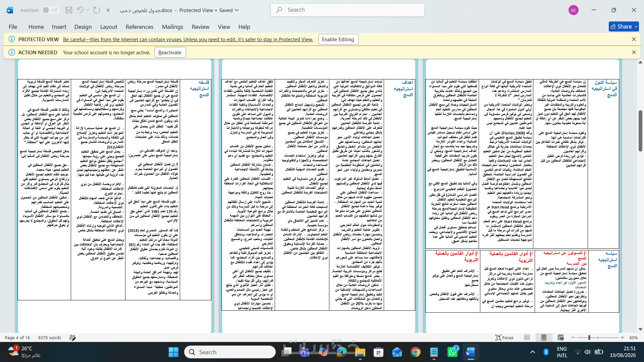Image resolution: width=644 pixels, height=362 pixels.
Task: Switch to Read Mode view
Action: pos(527,338)
